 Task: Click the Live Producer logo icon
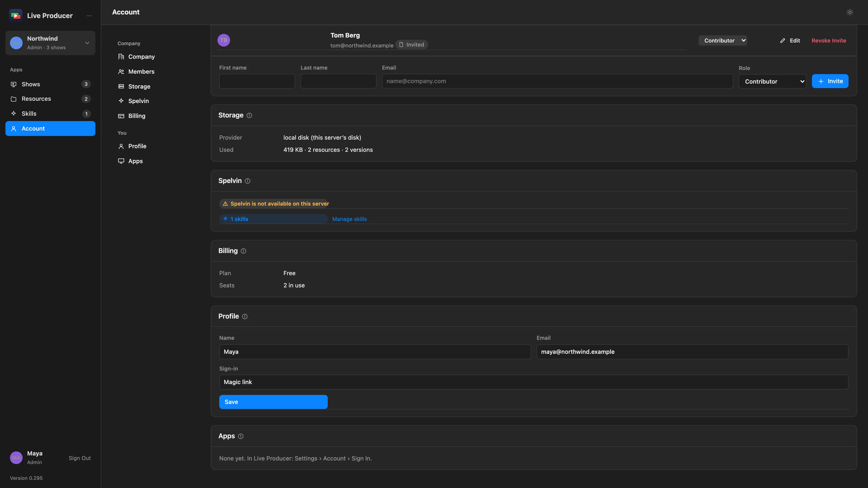[x=16, y=16]
